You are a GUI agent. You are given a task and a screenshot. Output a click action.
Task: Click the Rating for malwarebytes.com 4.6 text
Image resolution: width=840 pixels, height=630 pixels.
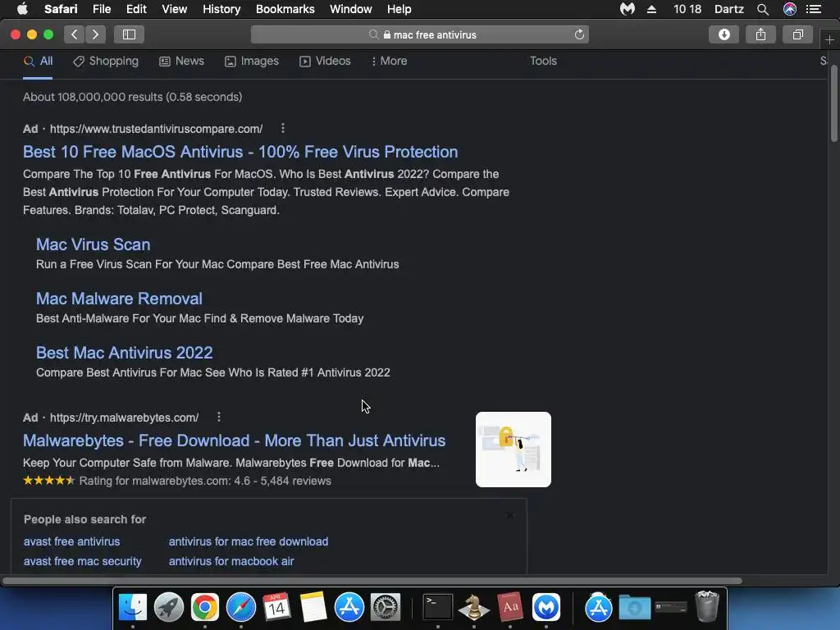click(x=205, y=481)
